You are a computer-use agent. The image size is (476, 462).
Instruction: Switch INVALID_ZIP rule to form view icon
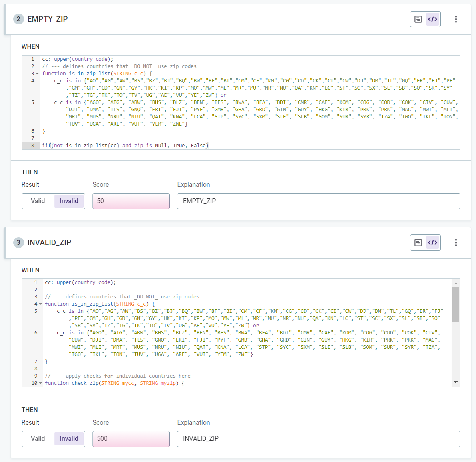[418, 242]
